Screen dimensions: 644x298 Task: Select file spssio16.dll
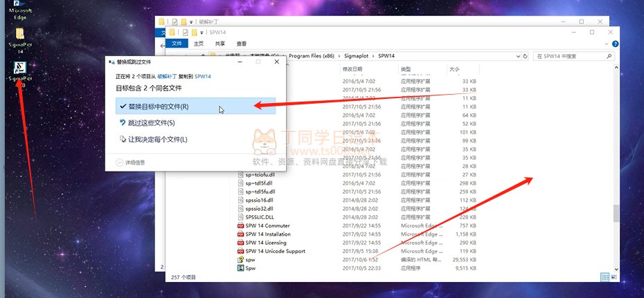coord(259,200)
